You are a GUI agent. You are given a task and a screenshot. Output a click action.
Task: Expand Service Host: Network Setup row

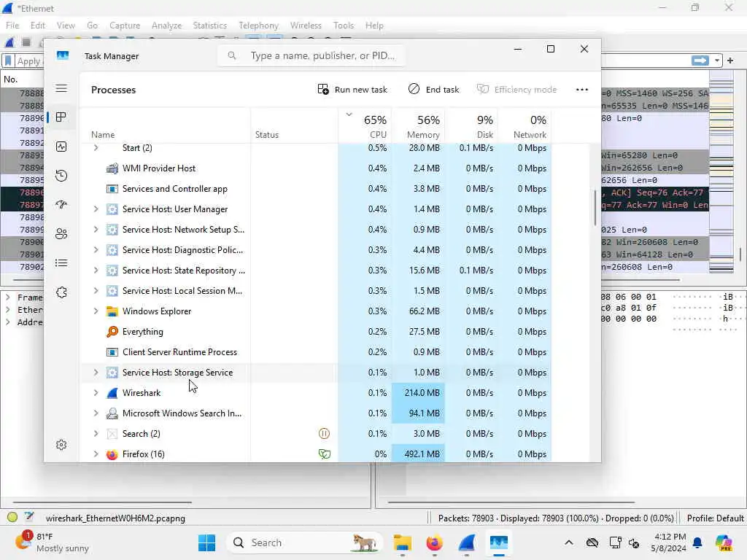[96, 230]
